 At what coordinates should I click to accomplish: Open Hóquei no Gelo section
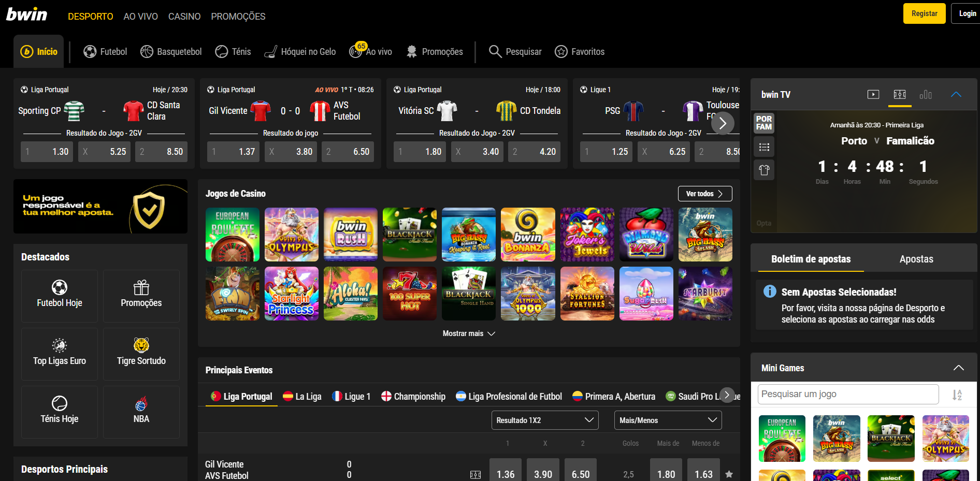pos(300,52)
